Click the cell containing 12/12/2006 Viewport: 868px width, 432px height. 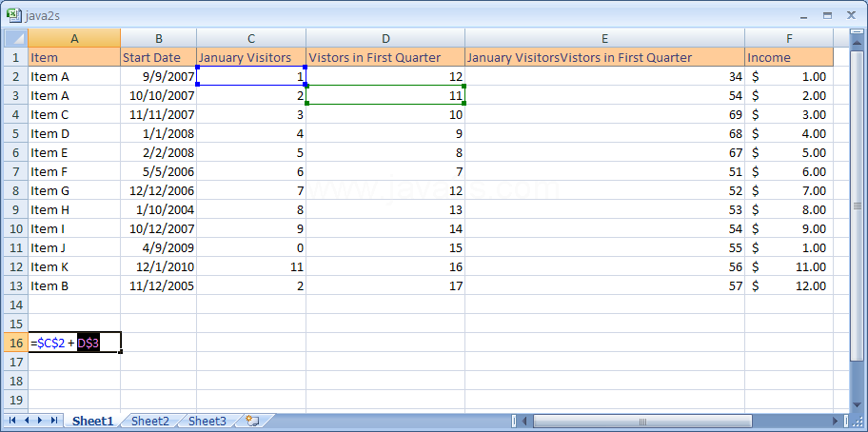click(x=158, y=191)
